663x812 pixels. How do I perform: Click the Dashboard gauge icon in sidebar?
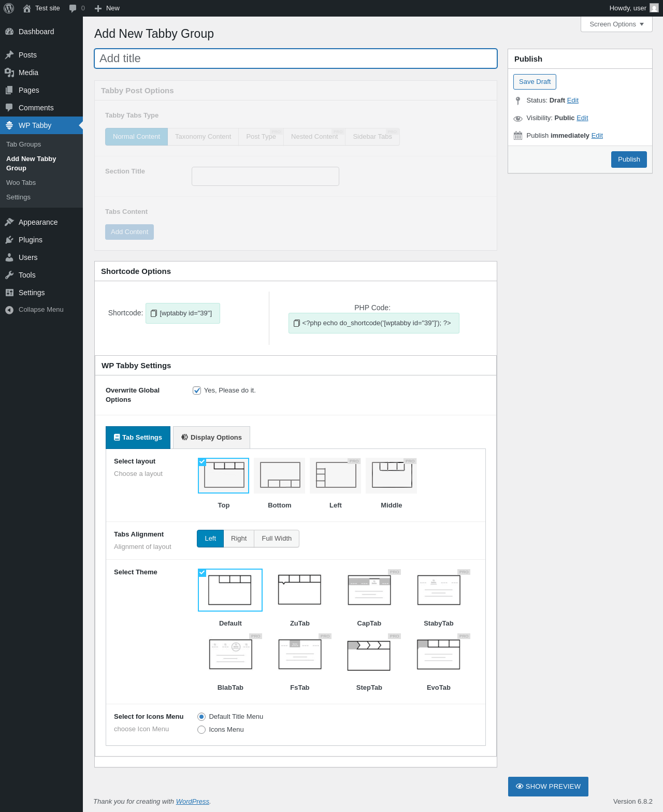tap(9, 32)
